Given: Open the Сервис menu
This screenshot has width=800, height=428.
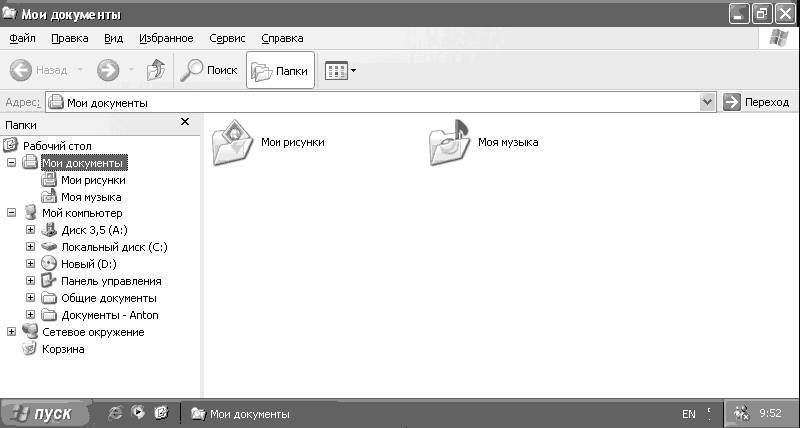Looking at the screenshot, I should point(227,38).
